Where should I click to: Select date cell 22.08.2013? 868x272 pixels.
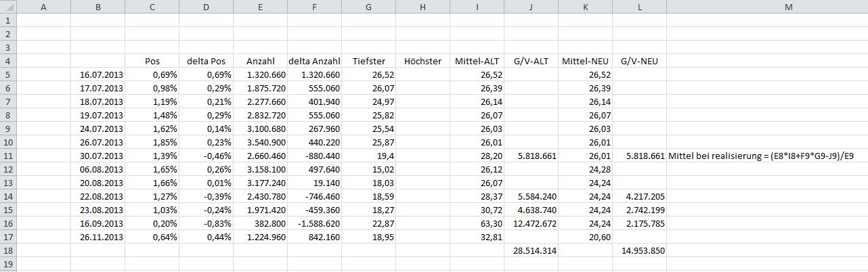pyautogui.click(x=97, y=196)
